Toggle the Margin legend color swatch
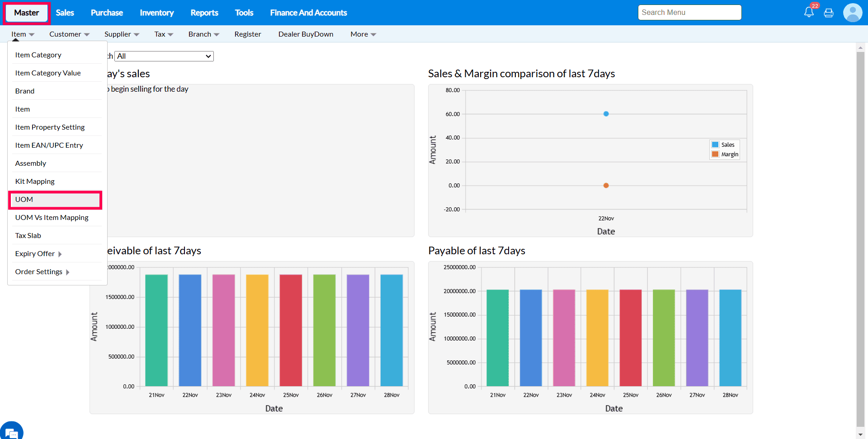868x439 pixels. click(x=715, y=154)
